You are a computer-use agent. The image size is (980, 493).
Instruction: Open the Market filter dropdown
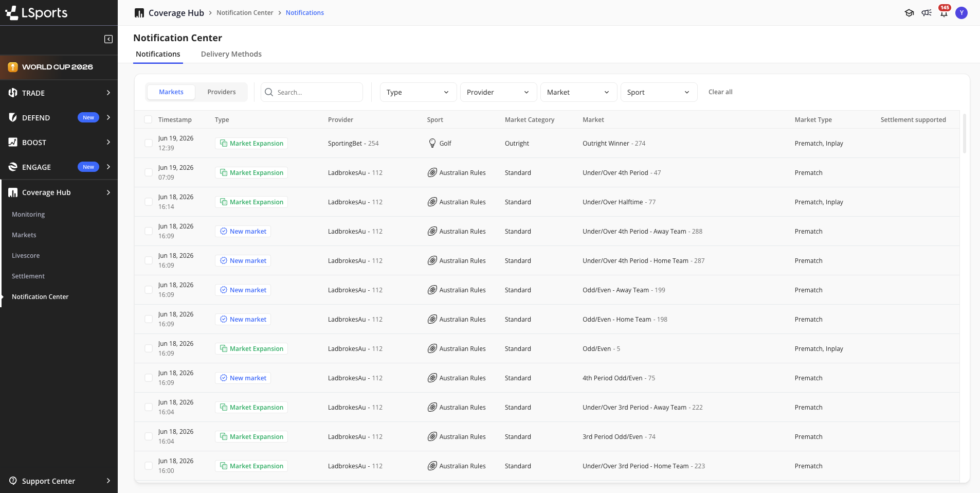click(x=578, y=92)
